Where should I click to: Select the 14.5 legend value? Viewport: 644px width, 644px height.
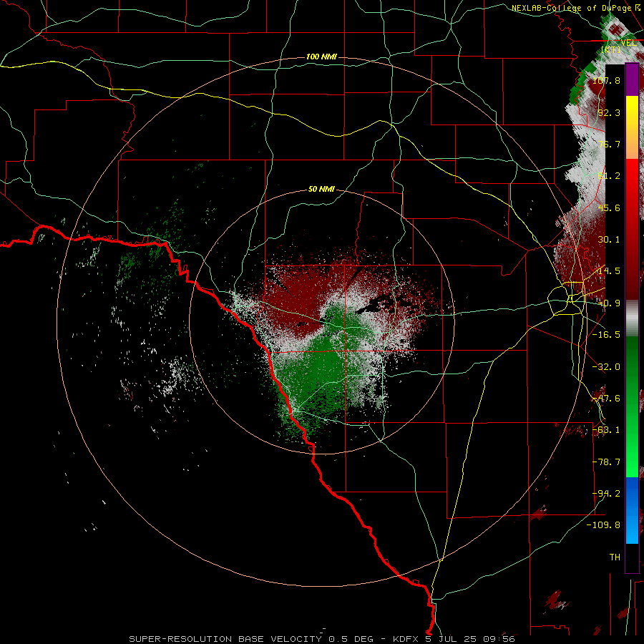[609, 271]
